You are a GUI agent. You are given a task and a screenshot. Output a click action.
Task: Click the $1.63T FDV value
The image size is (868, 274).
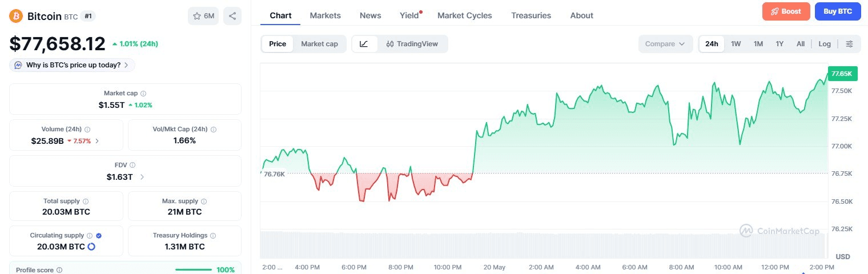(120, 177)
